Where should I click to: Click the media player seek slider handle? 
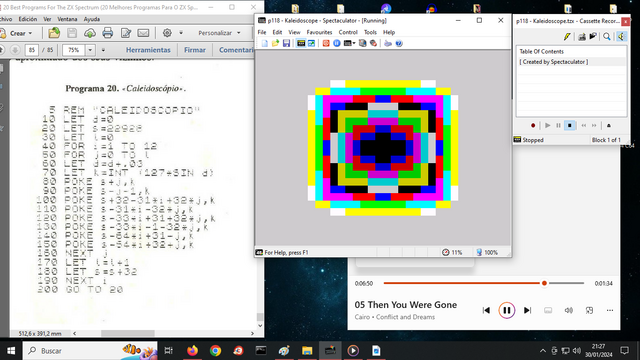pyautogui.click(x=544, y=283)
